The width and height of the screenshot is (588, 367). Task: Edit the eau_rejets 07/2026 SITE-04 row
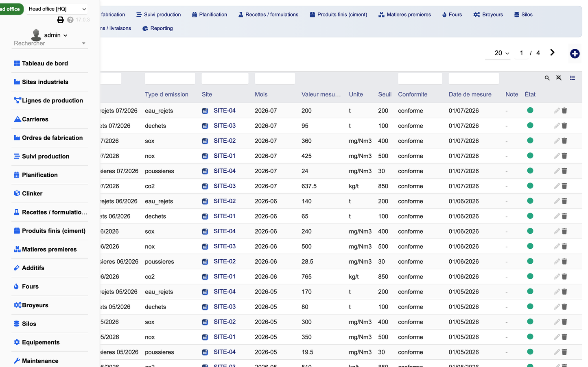tap(557, 111)
